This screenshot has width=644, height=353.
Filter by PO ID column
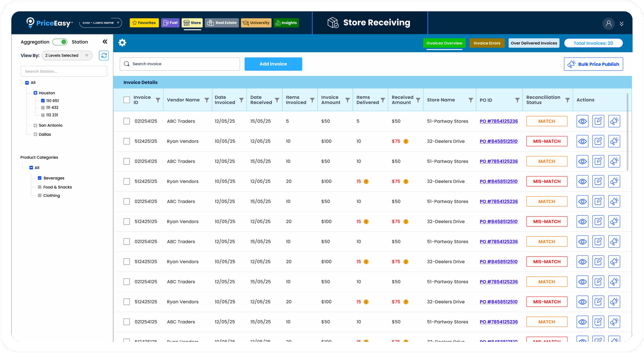(x=517, y=100)
